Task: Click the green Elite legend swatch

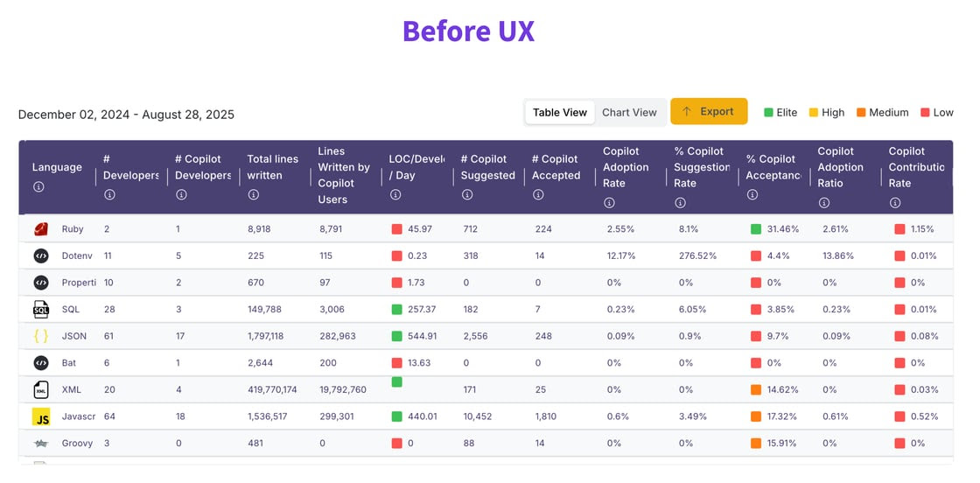Action: 768,113
